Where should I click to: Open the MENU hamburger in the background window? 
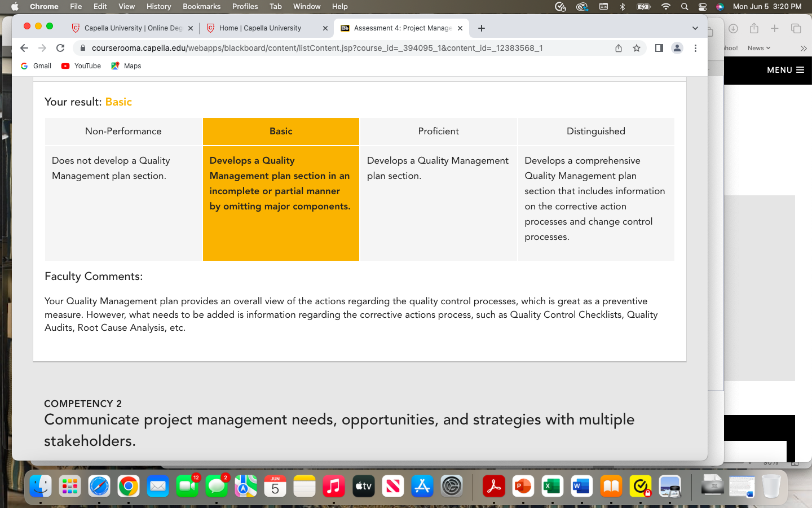(785, 70)
